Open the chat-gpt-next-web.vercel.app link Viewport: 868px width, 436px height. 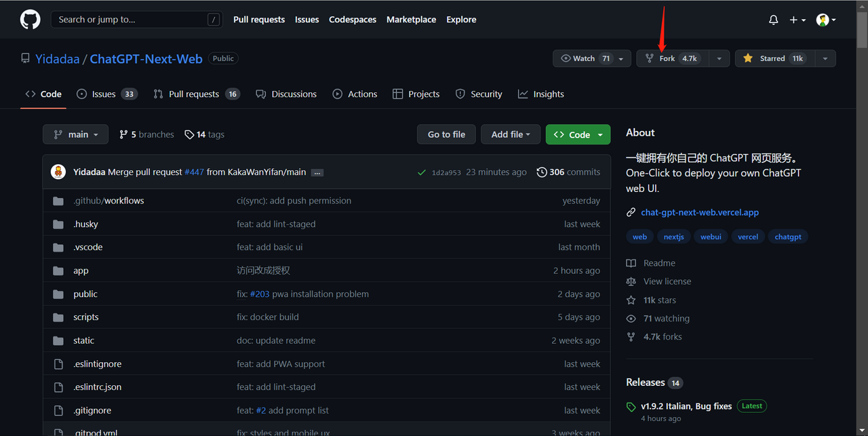699,212
